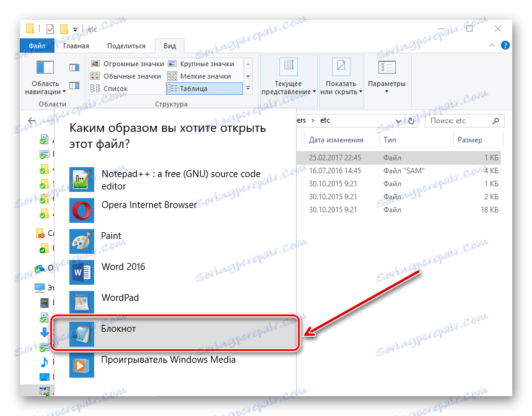This screenshot has height=416, width=532.
Task: Collapse the ribbon chevron
Action: tap(492, 45)
